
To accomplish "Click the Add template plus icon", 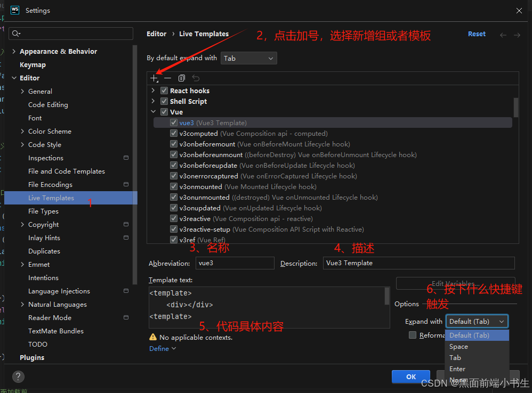I will point(155,78).
